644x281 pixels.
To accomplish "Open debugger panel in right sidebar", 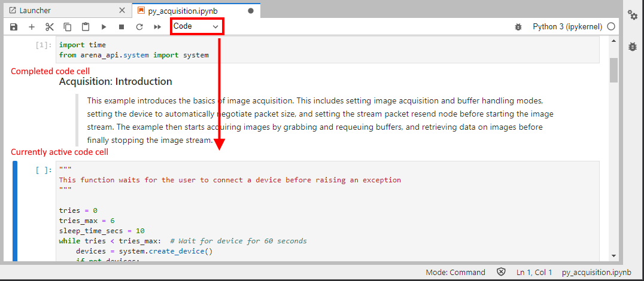I will (633, 46).
